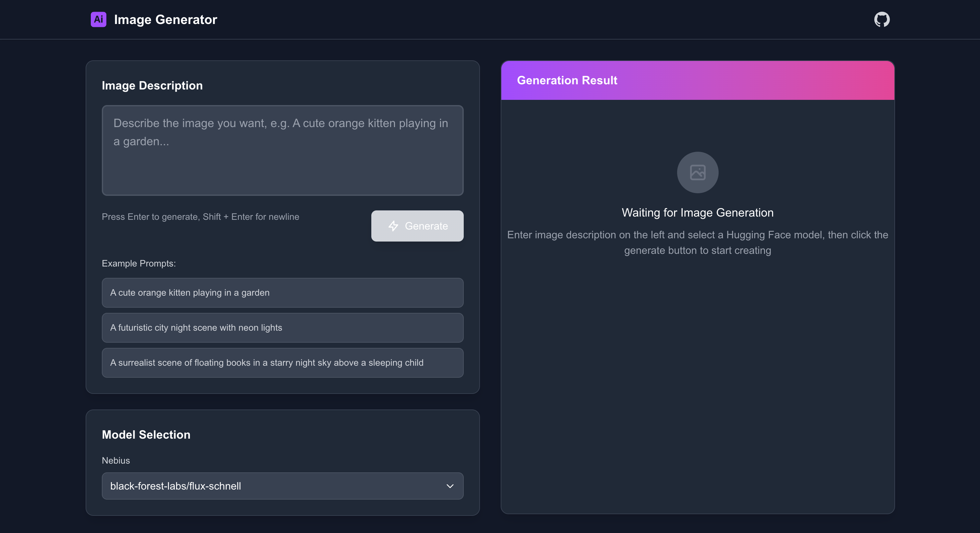Click the Press Enter to generate hint
980x533 pixels.
(x=200, y=217)
